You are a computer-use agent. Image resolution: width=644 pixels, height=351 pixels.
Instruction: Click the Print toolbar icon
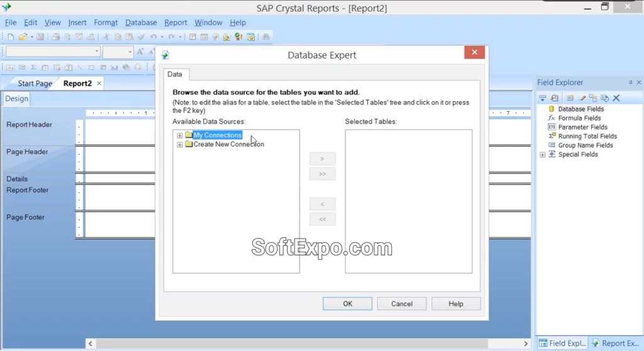tap(56, 37)
